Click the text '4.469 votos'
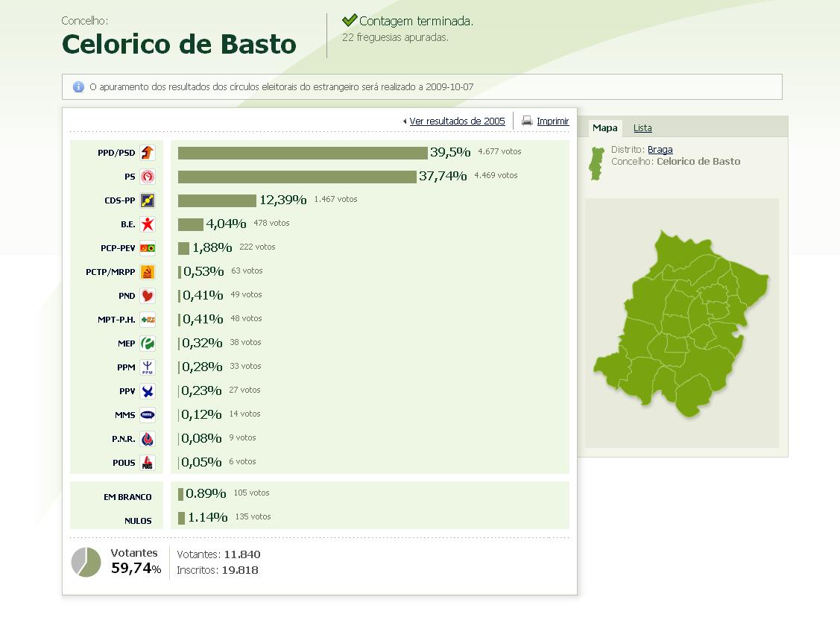This screenshot has width=840, height=620. [x=496, y=175]
